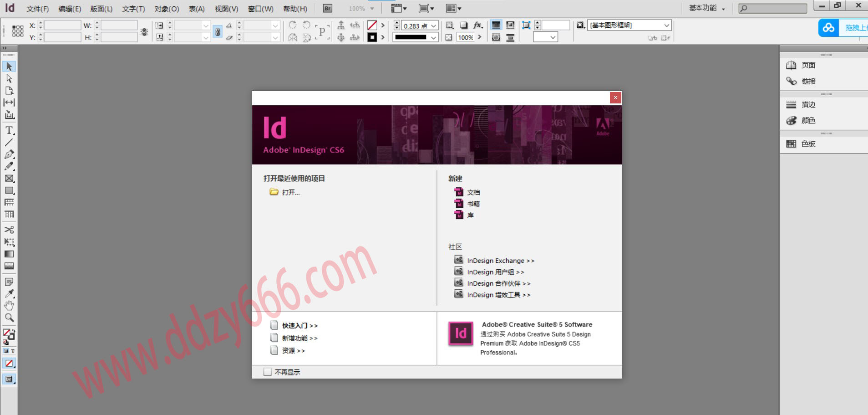Toggle the view mode button in toolbox
Viewport: 868px width, 415px height.
9,379
